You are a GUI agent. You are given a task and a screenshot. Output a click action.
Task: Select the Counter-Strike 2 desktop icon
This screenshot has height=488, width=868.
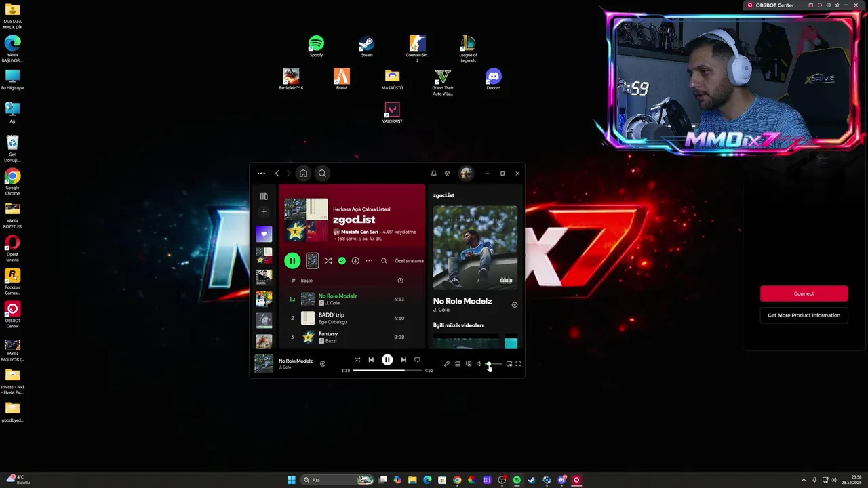pyautogui.click(x=417, y=48)
